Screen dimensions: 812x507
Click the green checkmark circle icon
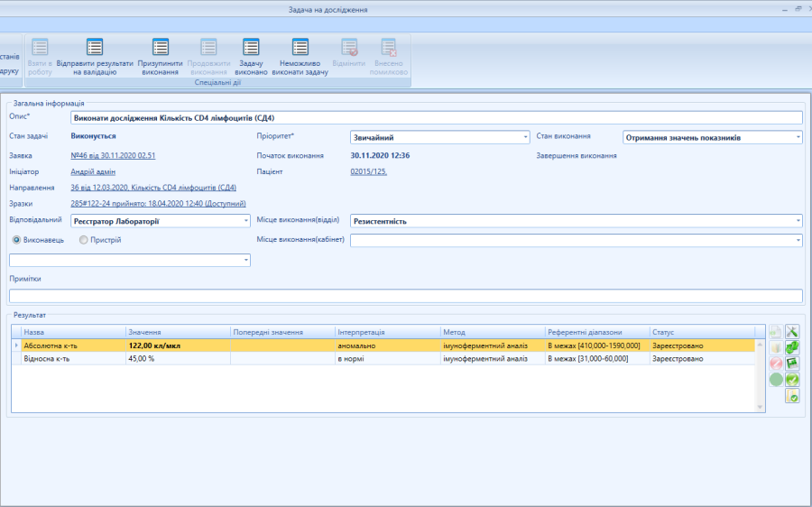(x=792, y=380)
